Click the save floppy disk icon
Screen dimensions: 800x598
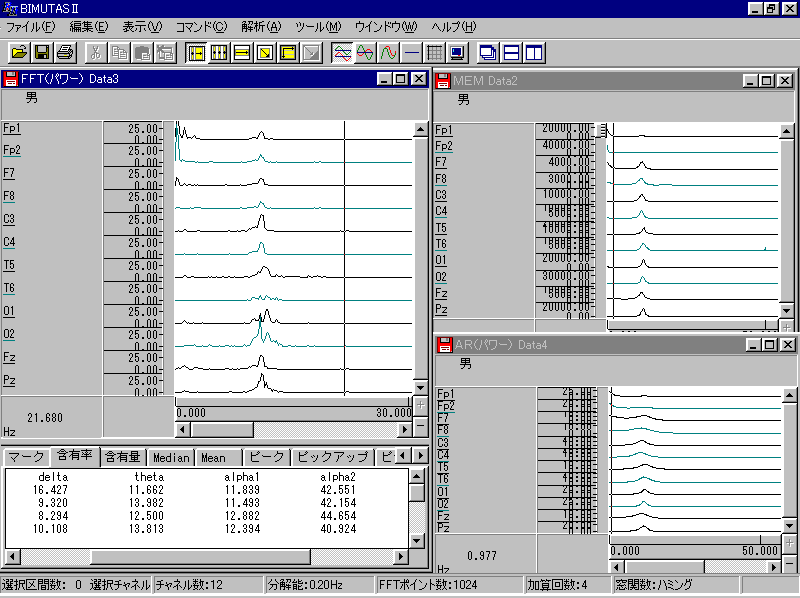42,52
